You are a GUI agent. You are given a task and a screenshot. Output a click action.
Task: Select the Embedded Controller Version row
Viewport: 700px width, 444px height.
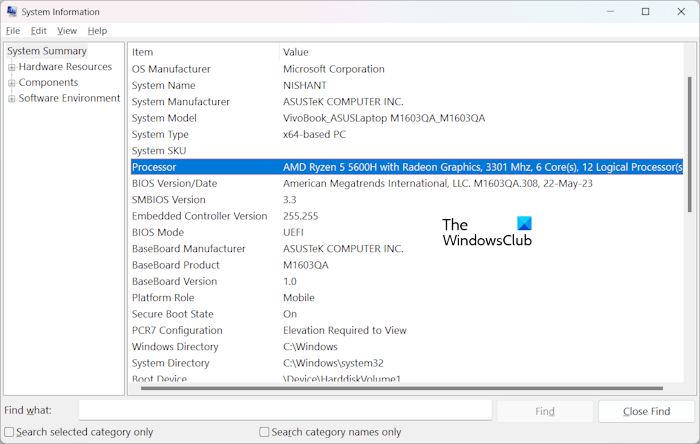point(407,216)
